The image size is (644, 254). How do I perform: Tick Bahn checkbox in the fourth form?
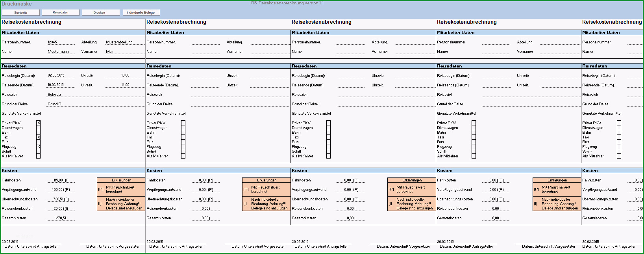click(474, 133)
